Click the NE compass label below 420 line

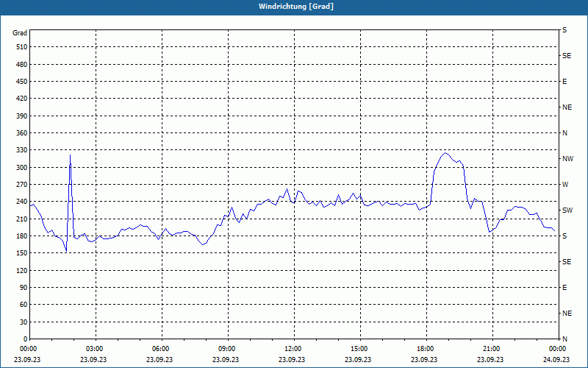[567, 107]
